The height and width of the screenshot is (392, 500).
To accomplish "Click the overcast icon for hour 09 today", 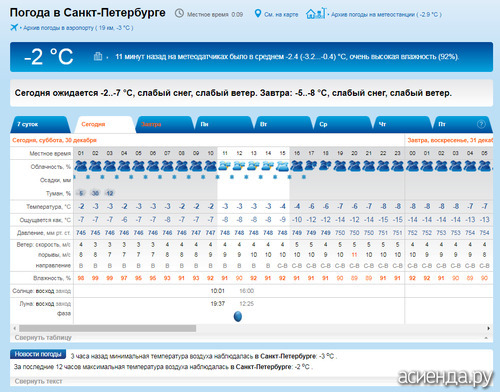I will coord(196,166).
